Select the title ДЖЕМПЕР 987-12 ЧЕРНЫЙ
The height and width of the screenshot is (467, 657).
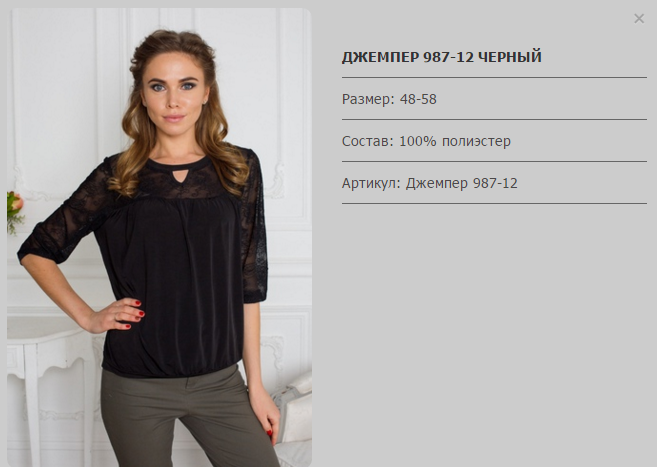pyautogui.click(x=442, y=57)
